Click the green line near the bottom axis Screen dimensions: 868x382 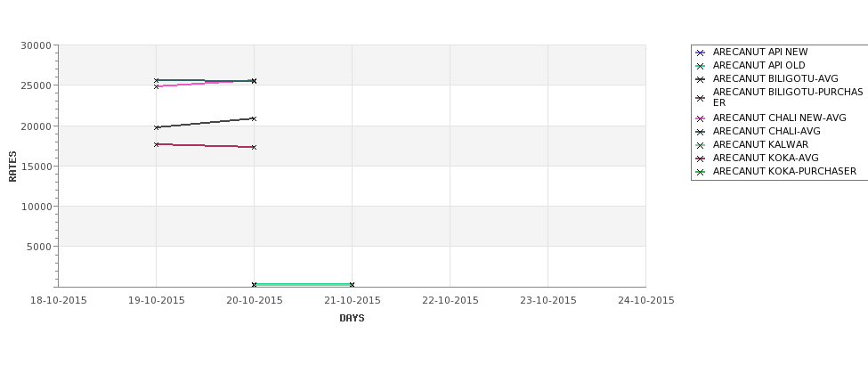(303, 284)
